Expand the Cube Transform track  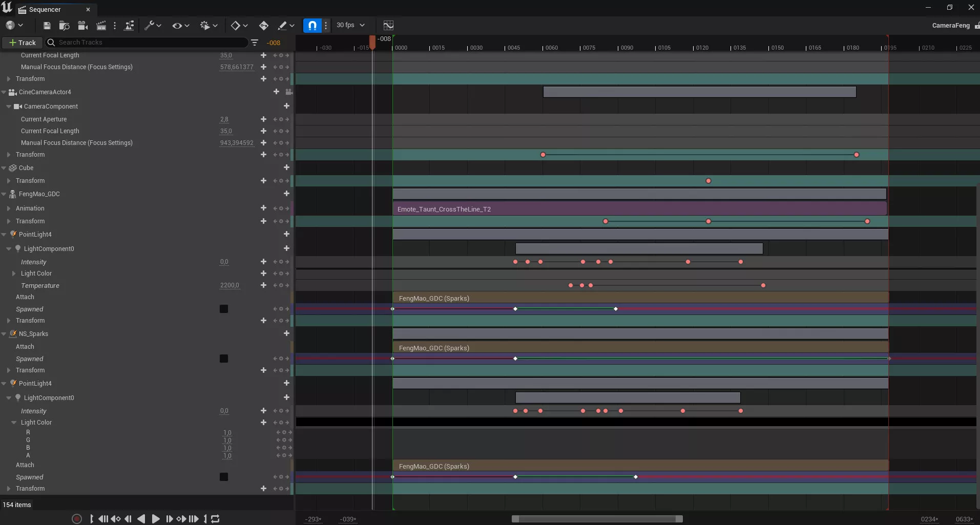tap(9, 181)
